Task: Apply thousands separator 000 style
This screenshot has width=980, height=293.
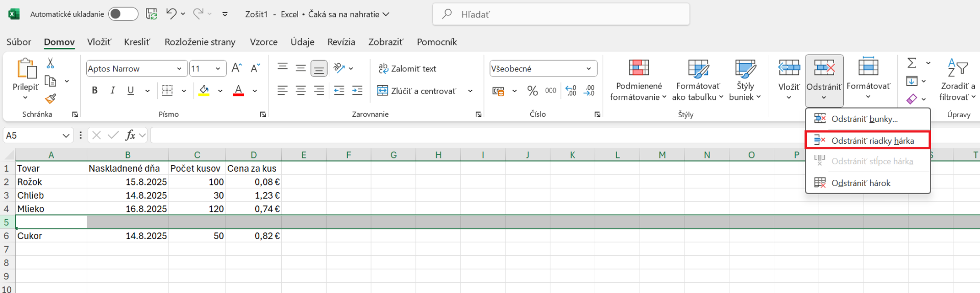Action: tap(551, 91)
